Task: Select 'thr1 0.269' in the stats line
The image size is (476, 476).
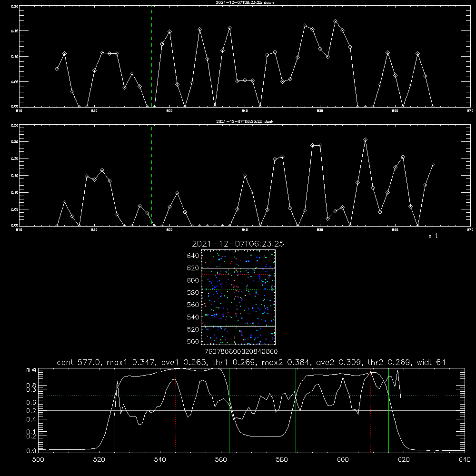Action: (x=237, y=362)
